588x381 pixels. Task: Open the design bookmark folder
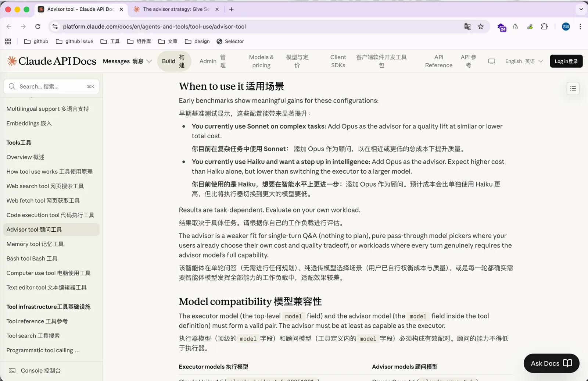[197, 42]
